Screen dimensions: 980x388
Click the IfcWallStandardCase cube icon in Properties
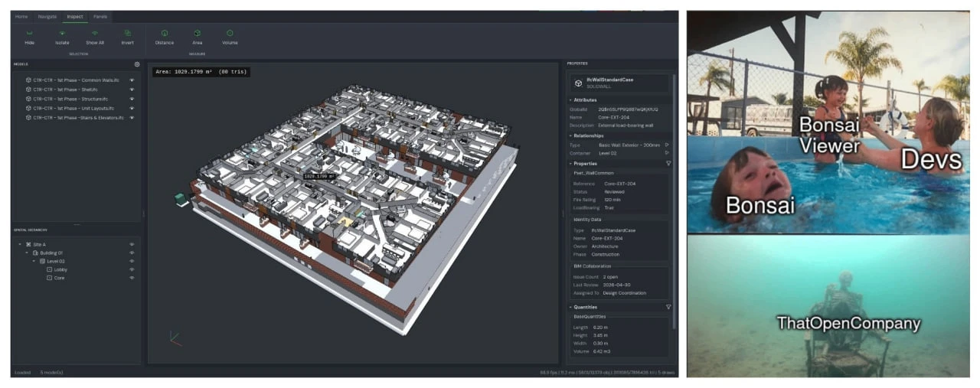click(x=578, y=83)
